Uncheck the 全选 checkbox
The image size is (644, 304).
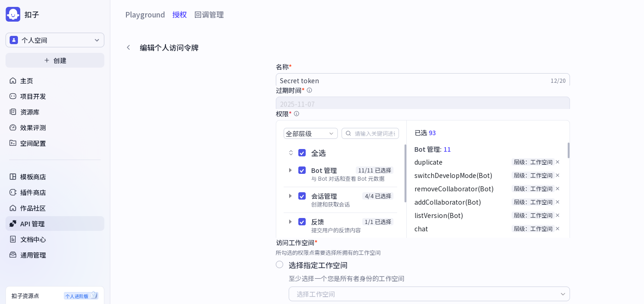[x=302, y=153]
